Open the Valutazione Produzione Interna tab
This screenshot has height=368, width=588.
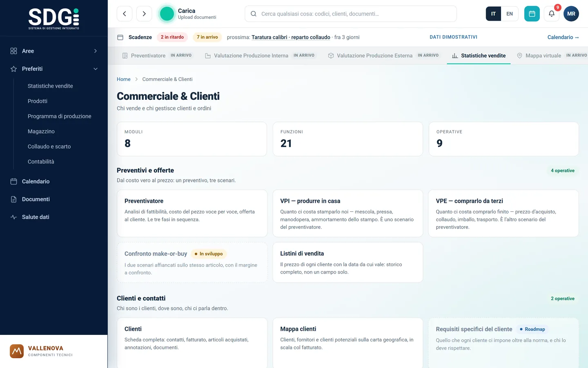tap(260, 56)
